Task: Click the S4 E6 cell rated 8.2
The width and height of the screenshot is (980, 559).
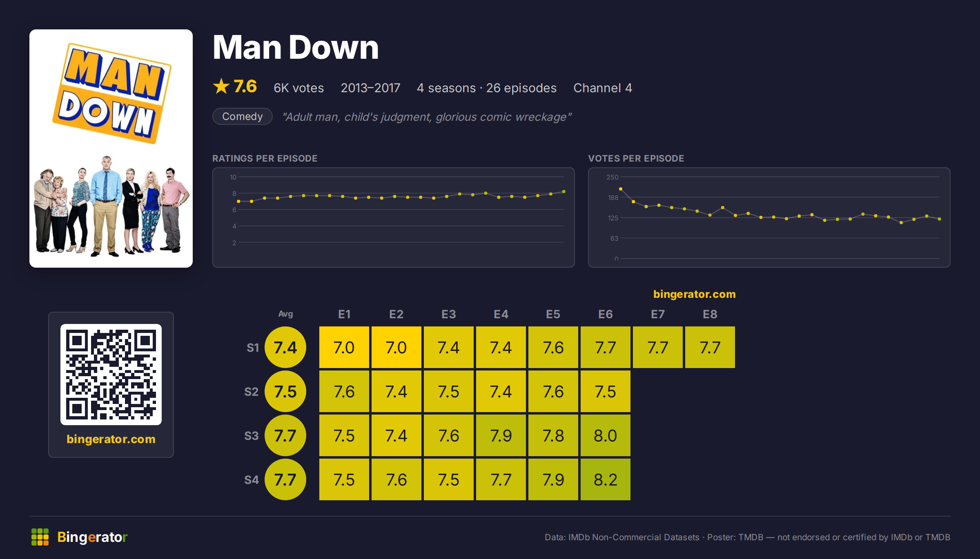Action: pyautogui.click(x=606, y=479)
